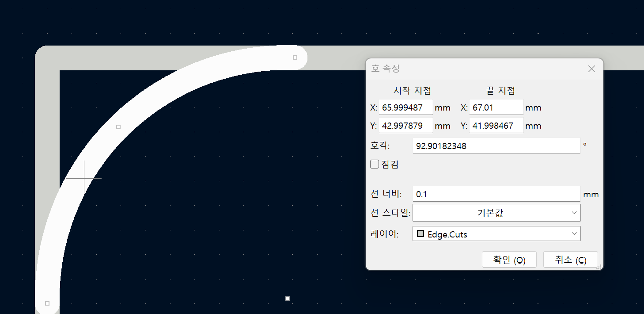Click the arc center point handle
The width and height of the screenshot is (644, 314).
pos(288,299)
